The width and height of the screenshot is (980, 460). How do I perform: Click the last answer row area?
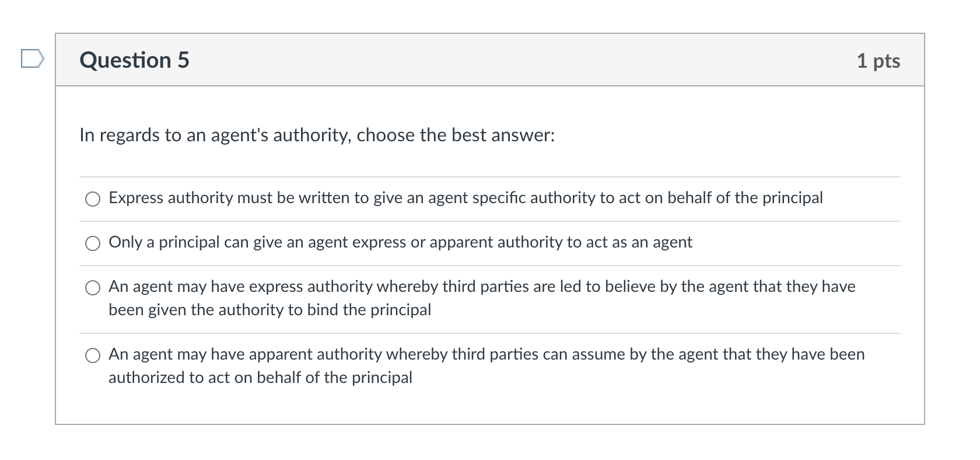[x=490, y=365]
